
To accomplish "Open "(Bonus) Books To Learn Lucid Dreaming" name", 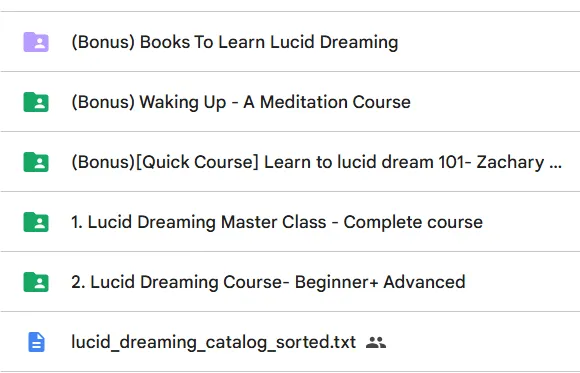I will pos(235,42).
